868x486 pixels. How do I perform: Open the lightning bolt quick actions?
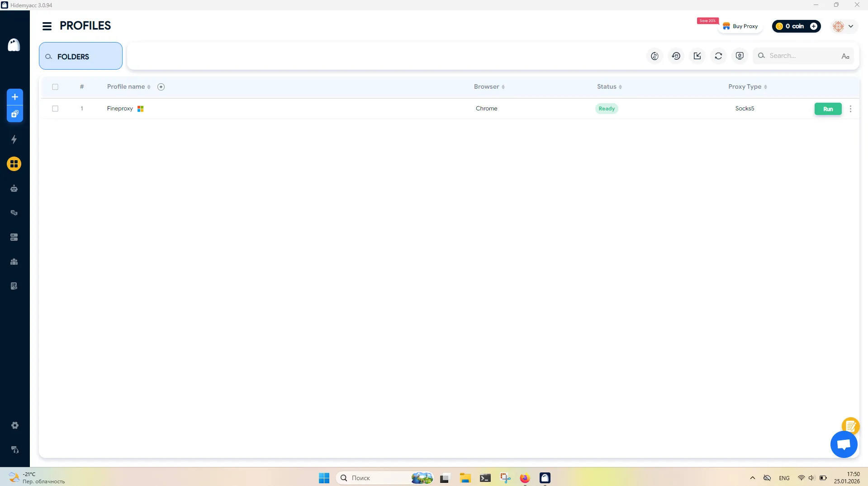[x=14, y=139]
